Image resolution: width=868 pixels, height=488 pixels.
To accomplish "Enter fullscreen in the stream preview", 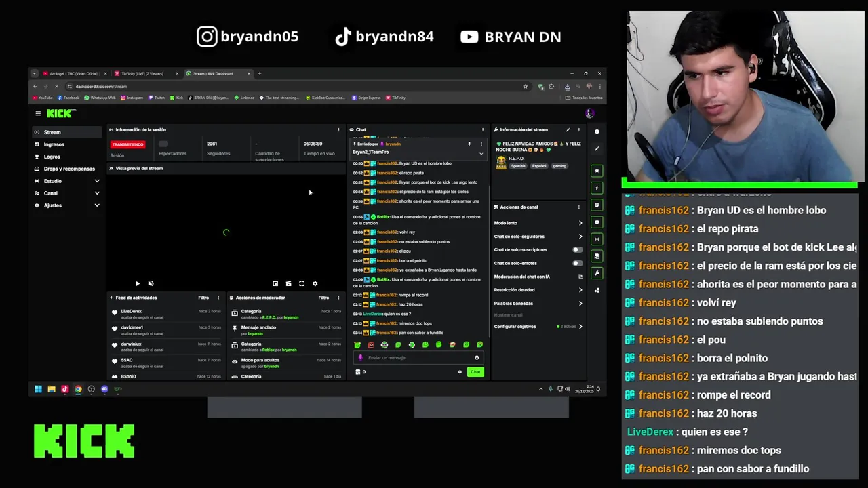I will click(x=302, y=283).
